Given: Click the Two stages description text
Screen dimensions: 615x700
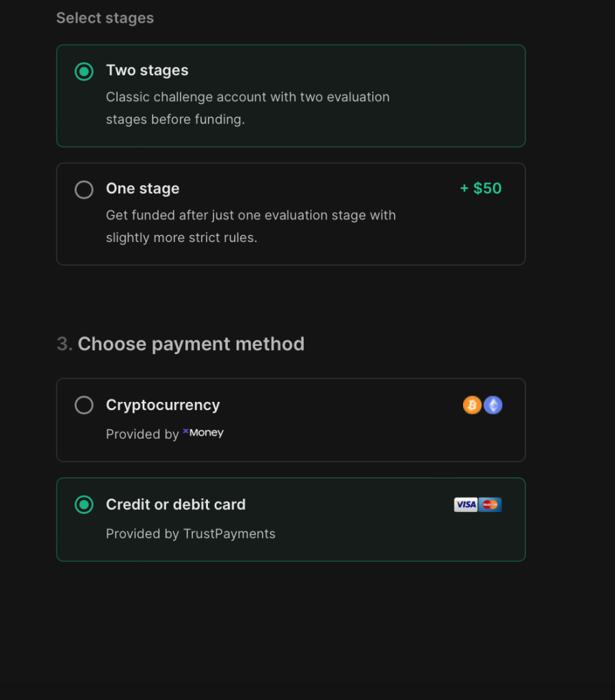Looking at the screenshot, I should (247, 108).
